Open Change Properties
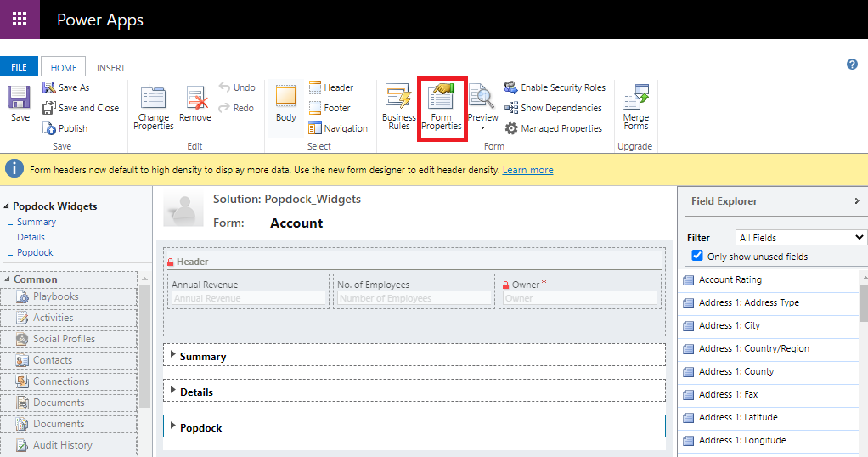The height and width of the screenshot is (457, 868). (x=154, y=108)
